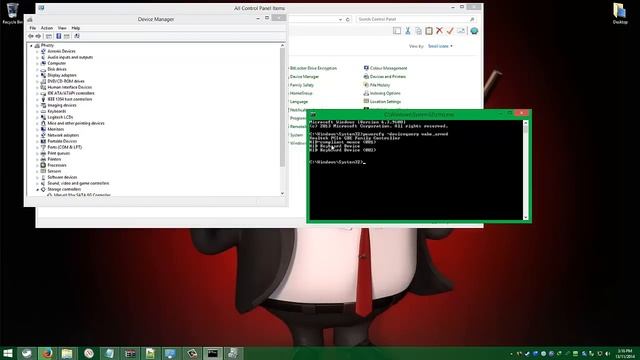640x360 pixels.
Task: Open HomeGroup in Control Panel
Action: [x=301, y=93]
